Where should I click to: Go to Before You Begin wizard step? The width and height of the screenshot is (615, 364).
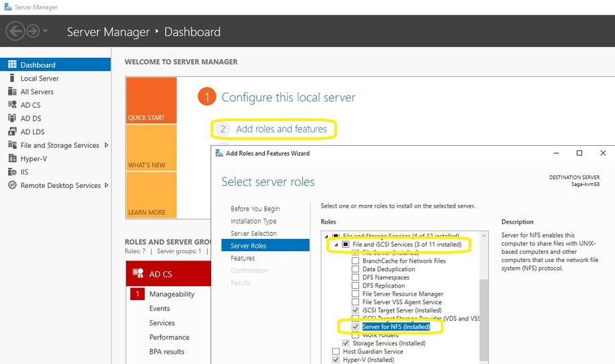point(255,209)
